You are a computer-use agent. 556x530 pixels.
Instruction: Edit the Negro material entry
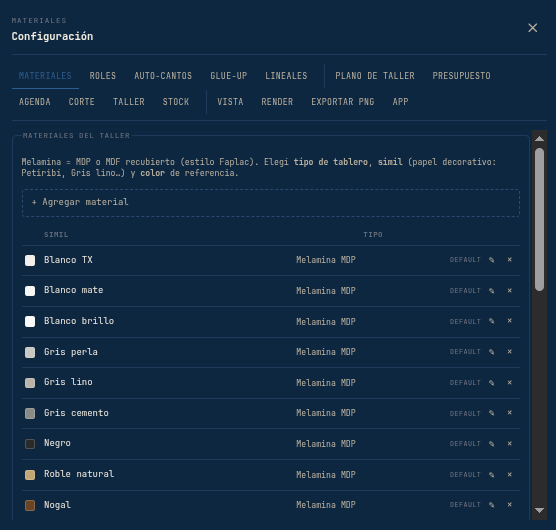(x=491, y=443)
